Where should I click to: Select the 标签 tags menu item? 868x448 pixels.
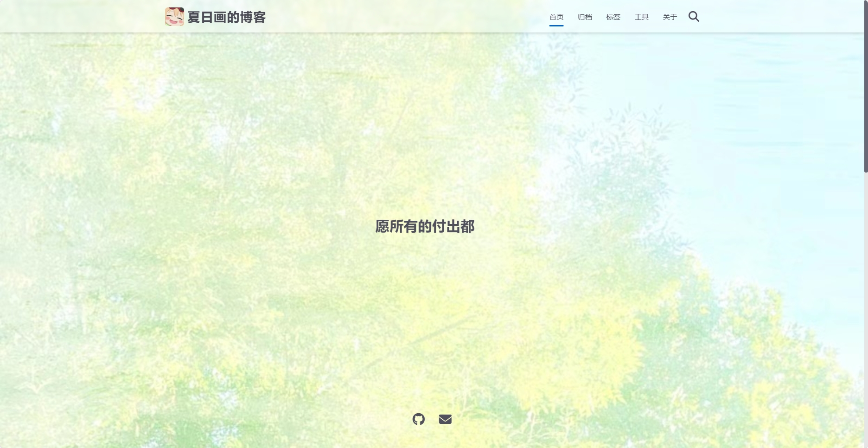(613, 17)
